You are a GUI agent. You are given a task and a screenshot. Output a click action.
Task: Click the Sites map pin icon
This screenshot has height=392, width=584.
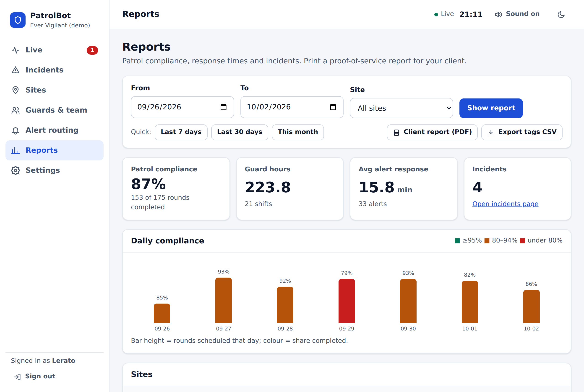click(16, 90)
